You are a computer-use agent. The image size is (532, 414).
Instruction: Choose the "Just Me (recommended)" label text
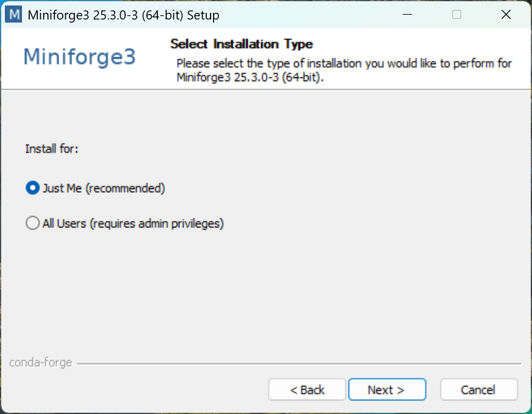[x=104, y=188]
